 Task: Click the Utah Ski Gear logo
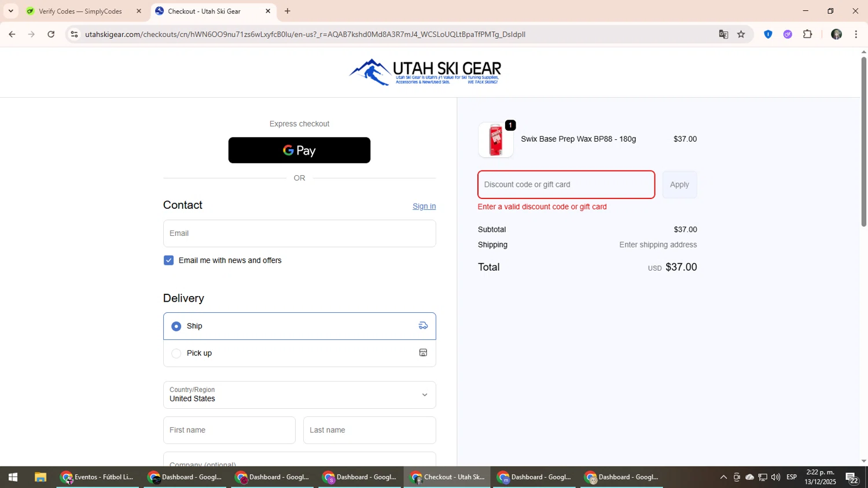[425, 72]
